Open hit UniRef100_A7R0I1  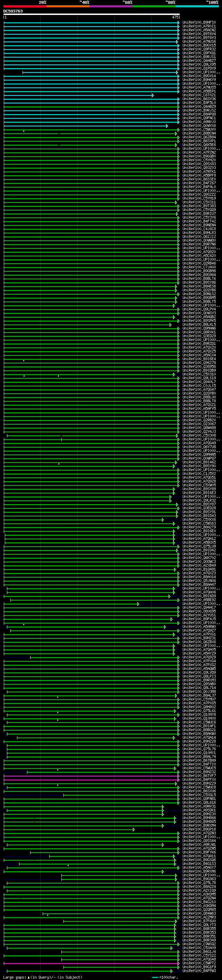[199, 26]
